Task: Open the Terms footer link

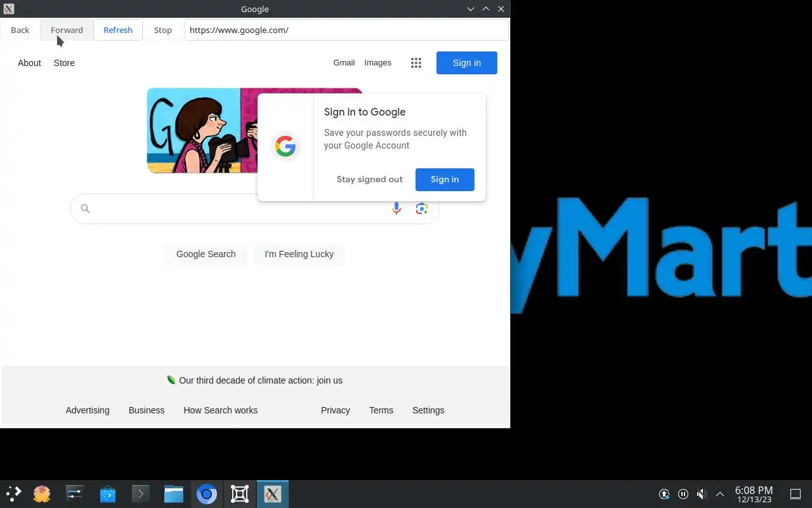Action: point(381,410)
